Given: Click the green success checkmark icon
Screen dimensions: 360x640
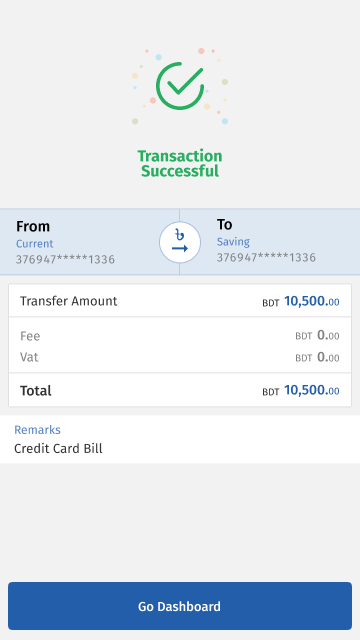Looking at the screenshot, I should point(180,86).
